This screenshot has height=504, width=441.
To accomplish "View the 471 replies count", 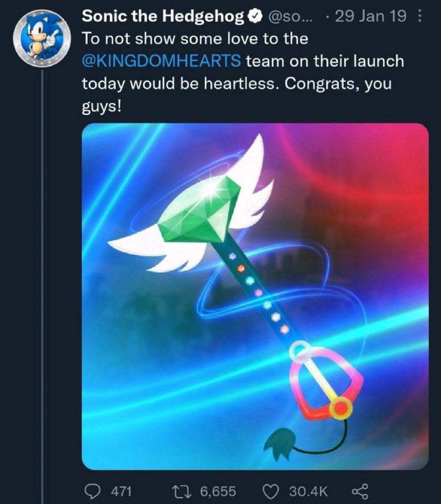I will coord(121,492).
